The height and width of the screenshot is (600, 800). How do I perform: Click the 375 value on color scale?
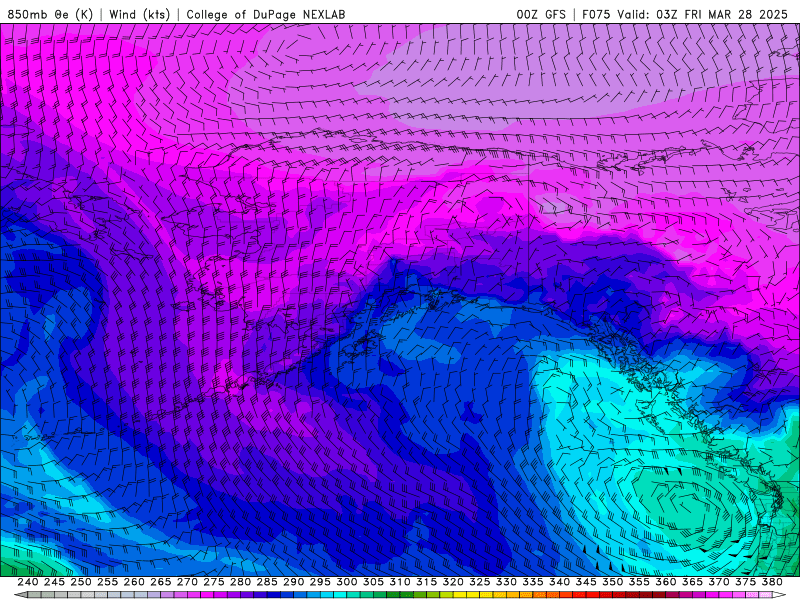tap(745, 582)
